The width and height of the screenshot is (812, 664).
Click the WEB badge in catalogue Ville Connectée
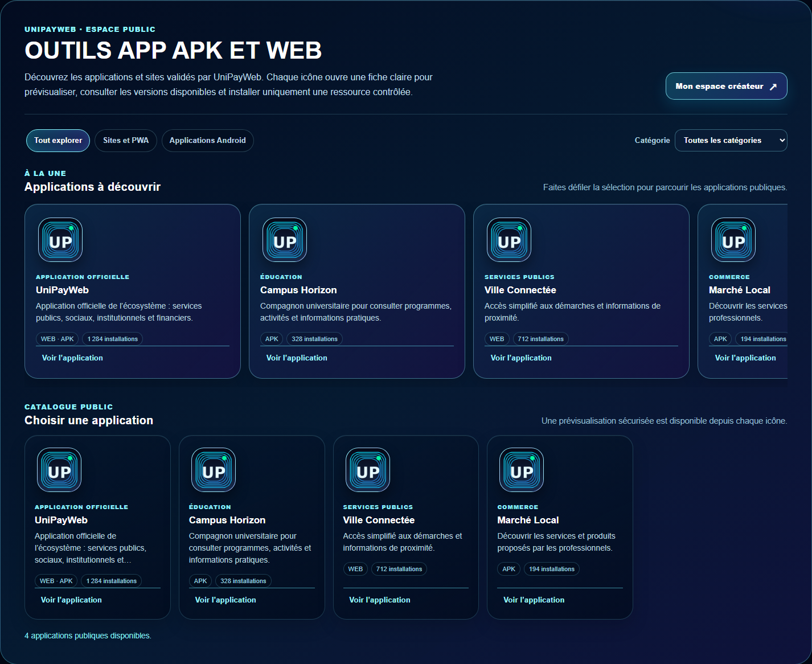355,569
